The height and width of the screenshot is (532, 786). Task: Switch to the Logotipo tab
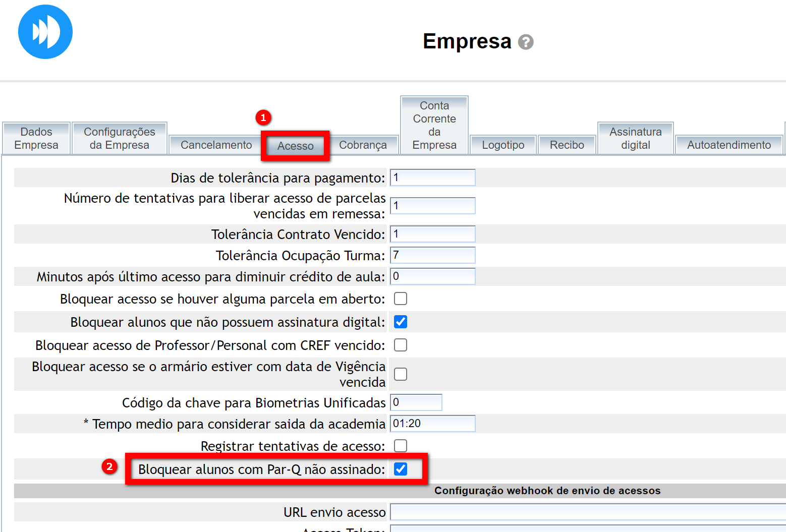point(503,145)
